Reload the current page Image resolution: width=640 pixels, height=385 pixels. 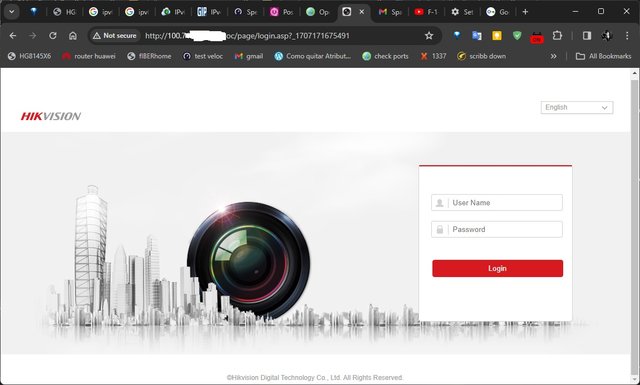[53, 36]
